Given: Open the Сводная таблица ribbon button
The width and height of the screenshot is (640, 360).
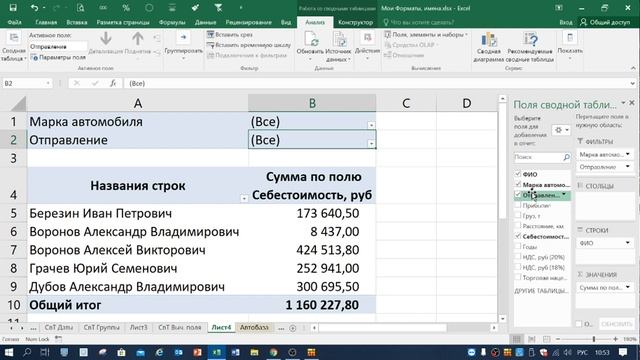Looking at the screenshot, I should 13,47.
